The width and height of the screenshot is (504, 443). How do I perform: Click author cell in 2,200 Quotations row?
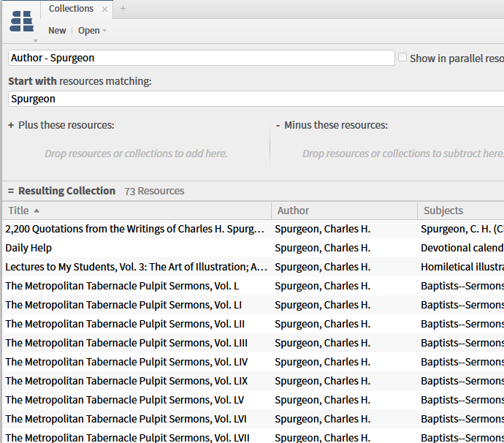pyautogui.click(x=322, y=229)
